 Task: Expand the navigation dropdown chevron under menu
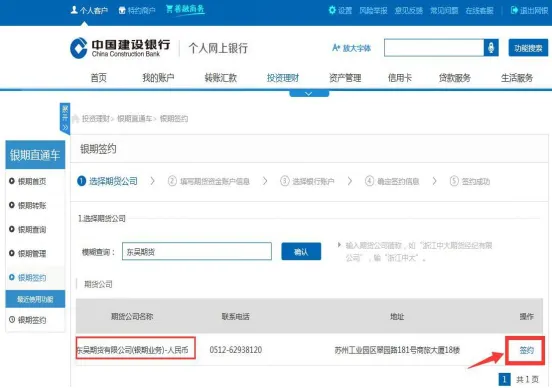tap(309, 94)
